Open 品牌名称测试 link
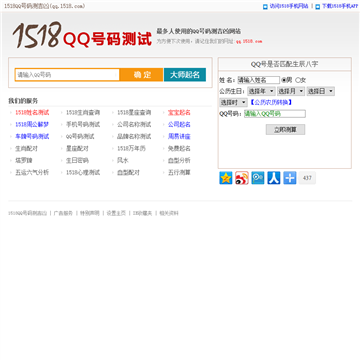This screenshot has height=360, width=360. 134,137
